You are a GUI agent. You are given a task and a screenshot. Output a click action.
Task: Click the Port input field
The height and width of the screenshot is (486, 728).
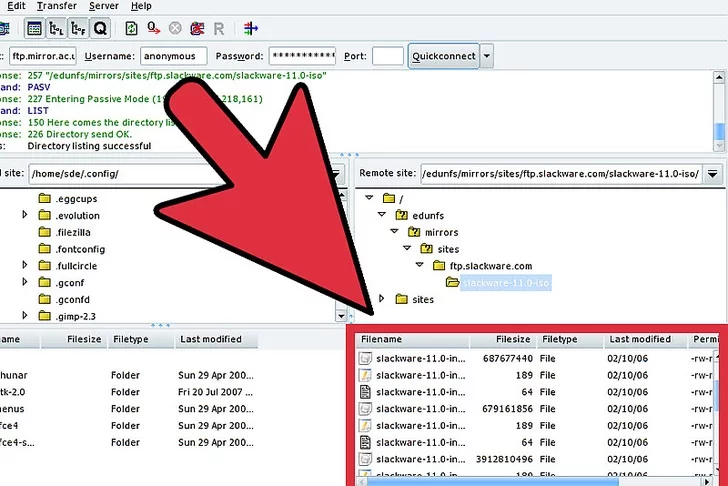tap(387, 56)
